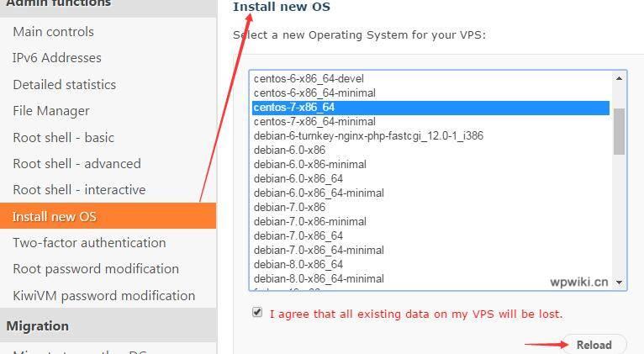The width and height of the screenshot is (644, 354).
Task: Open File Manager section
Action: click(51, 111)
